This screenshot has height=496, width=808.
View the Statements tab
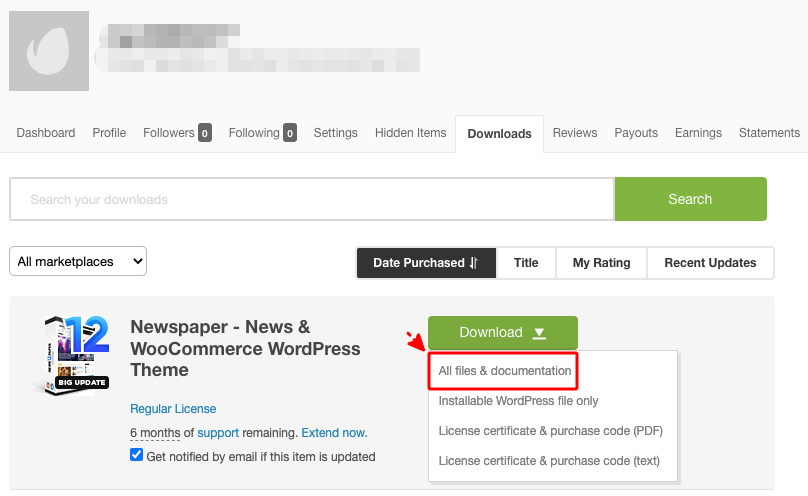click(x=769, y=133)
